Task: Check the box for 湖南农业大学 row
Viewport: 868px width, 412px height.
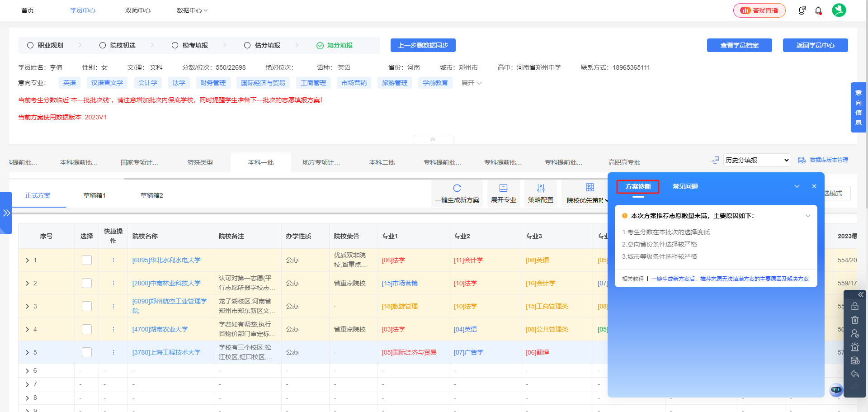Action: pos(87,329)
